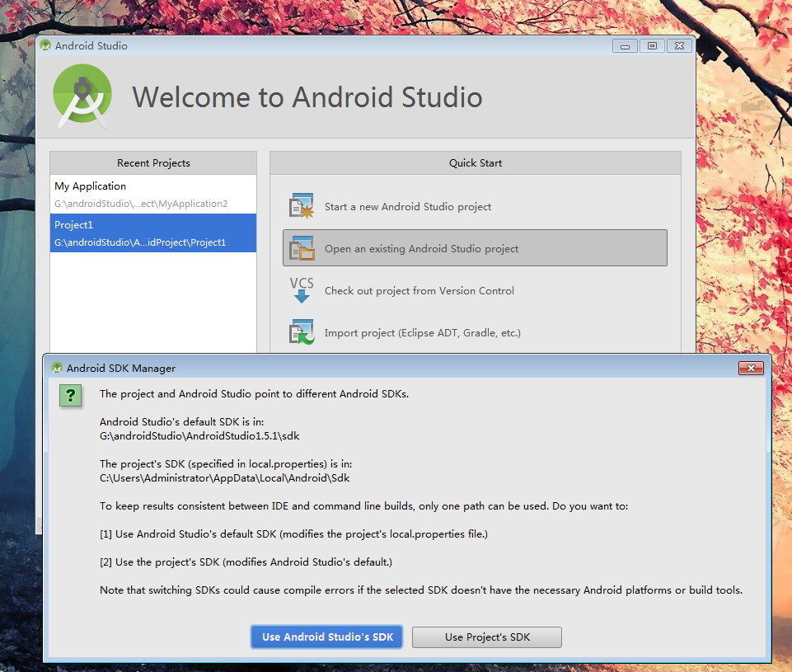Click the 'point to different Android SDKs' message

point(254,393)
